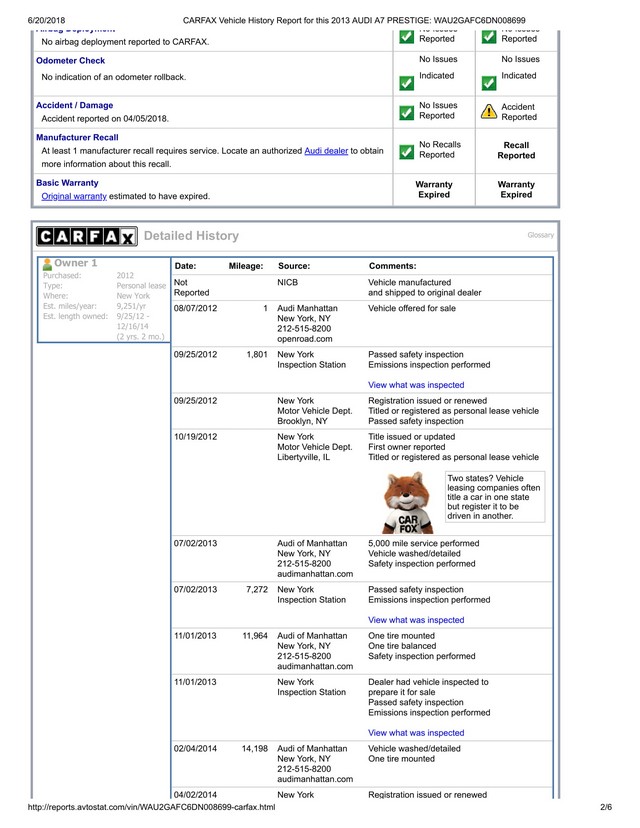This screenshot has width=640, height=828.
Task: Click the '(2 yrs. 2 mo.)' ownership length
Action: [x=140, y=336]
